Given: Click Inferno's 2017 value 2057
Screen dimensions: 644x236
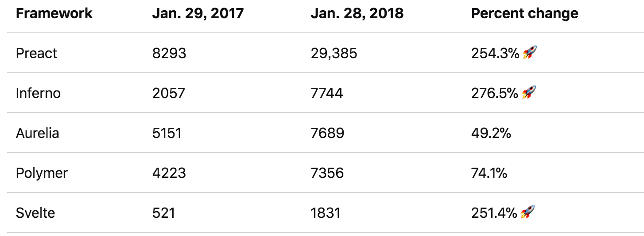Looking at the screenshot, I should point(168,93).
